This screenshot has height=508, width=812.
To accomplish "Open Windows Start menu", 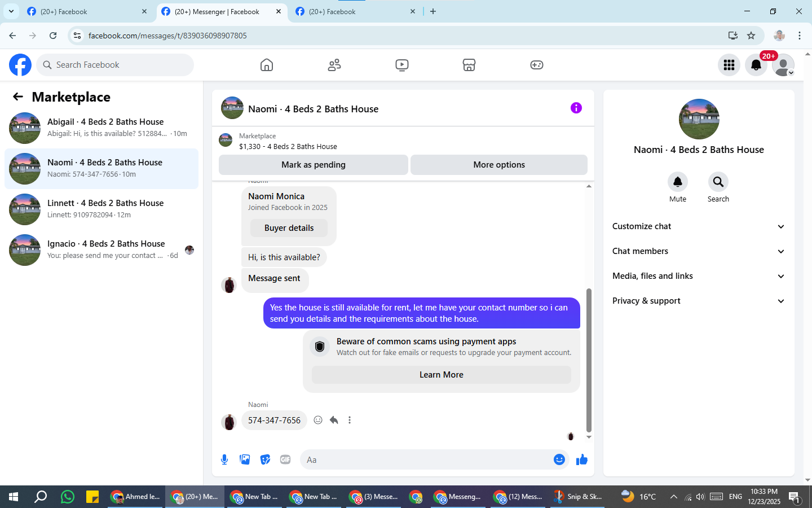I will tap(14, 497).
